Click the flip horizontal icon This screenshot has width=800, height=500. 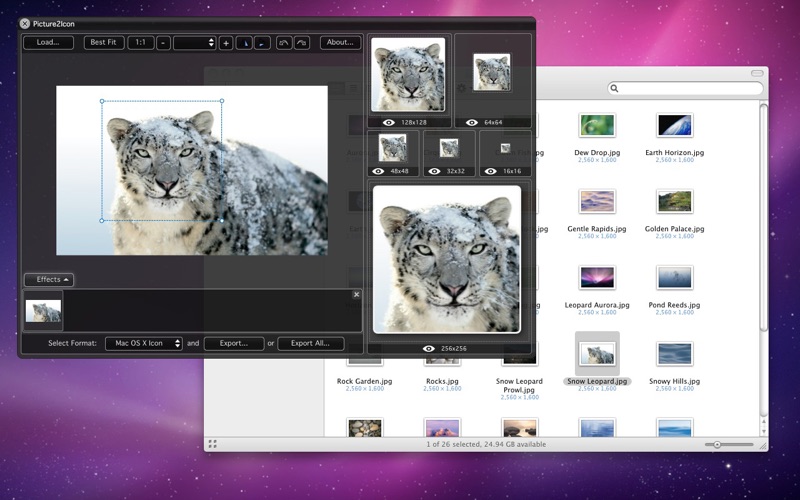(x=244, y=43)
